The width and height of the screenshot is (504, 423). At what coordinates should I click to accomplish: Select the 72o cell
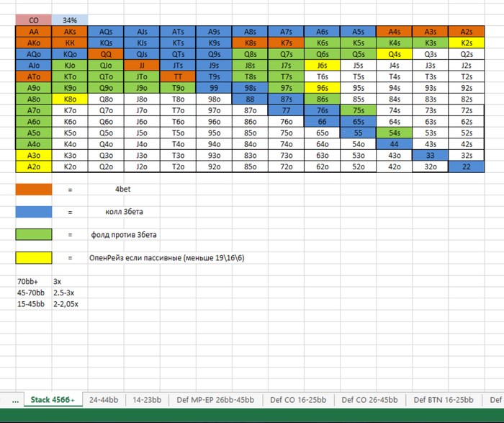tap(286, 166)
